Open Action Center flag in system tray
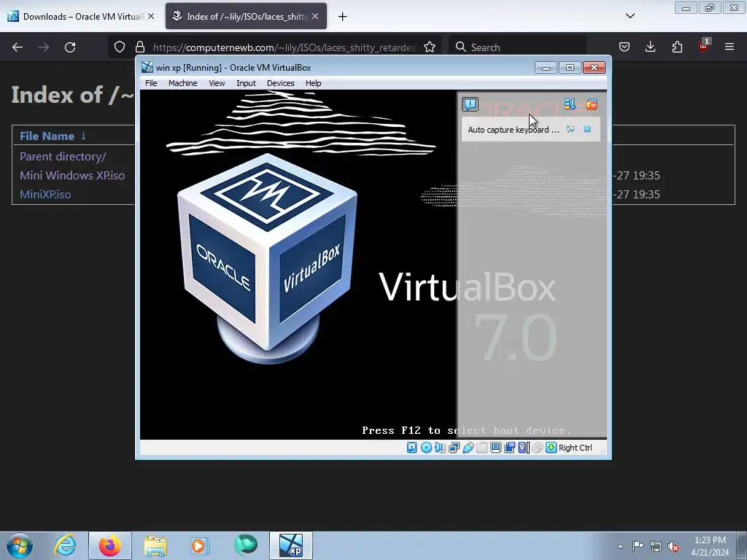Viewport: 747px width, 560px height. click(638, 546)
